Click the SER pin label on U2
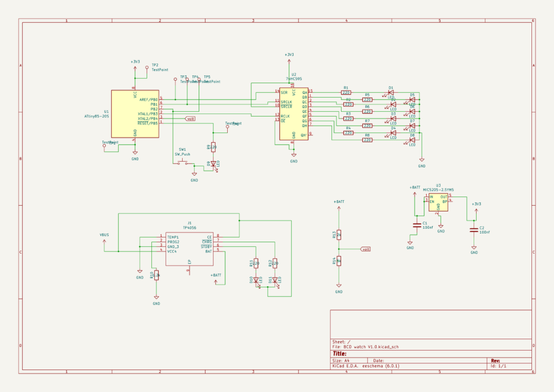Viewport: 554px width, 392px height. 284,92
